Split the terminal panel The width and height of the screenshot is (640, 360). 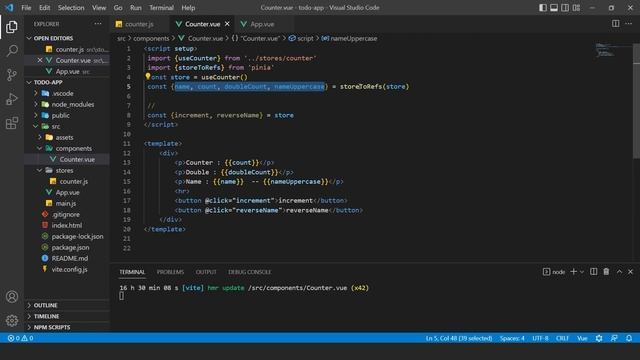point(594,271)
